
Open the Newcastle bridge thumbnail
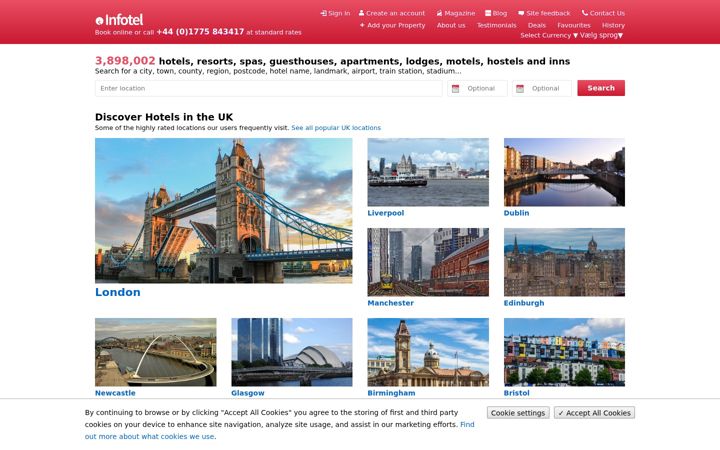156,352
